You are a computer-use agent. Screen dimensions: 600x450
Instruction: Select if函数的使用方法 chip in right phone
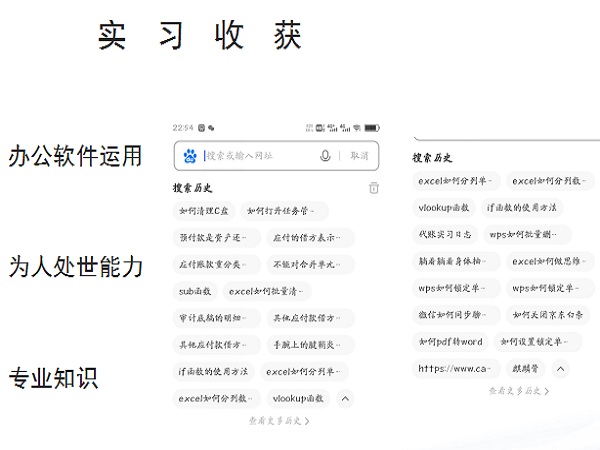(522, 208)
